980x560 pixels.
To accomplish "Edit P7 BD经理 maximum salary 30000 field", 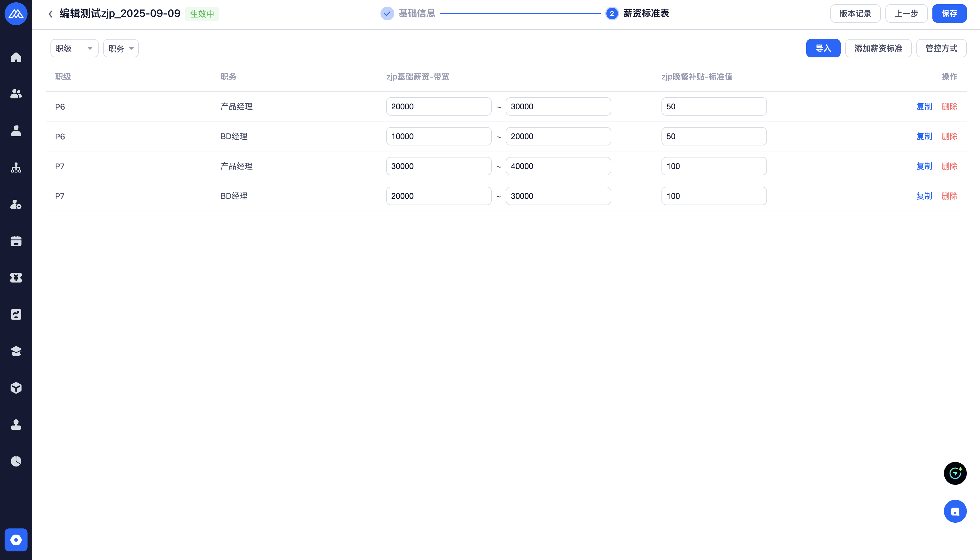I will tap(558, 196).
